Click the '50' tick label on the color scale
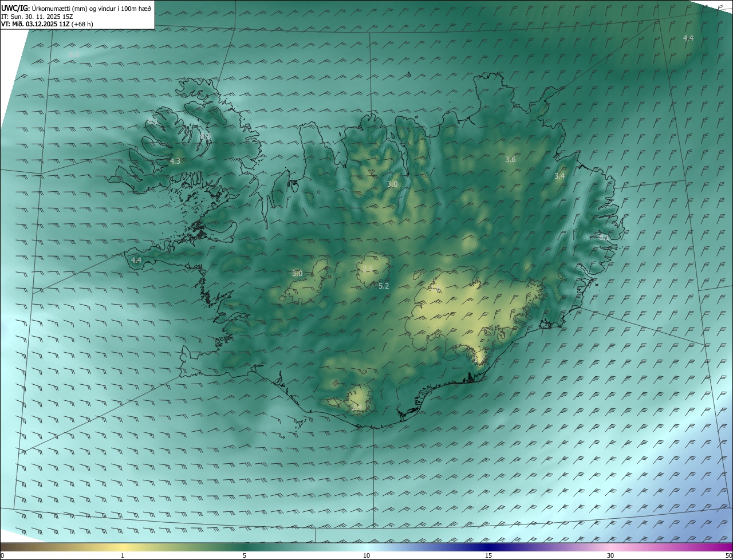Screen dimensions: 733x560 tap(728, 555)
